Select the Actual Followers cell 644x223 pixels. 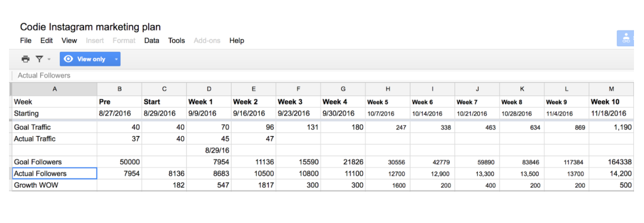tap(54, 173)
